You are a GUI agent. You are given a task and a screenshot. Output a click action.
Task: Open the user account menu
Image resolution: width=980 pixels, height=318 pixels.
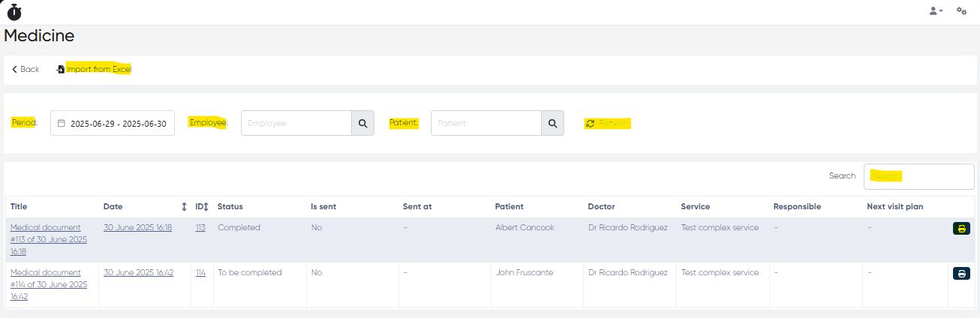(x=935, y=11)
